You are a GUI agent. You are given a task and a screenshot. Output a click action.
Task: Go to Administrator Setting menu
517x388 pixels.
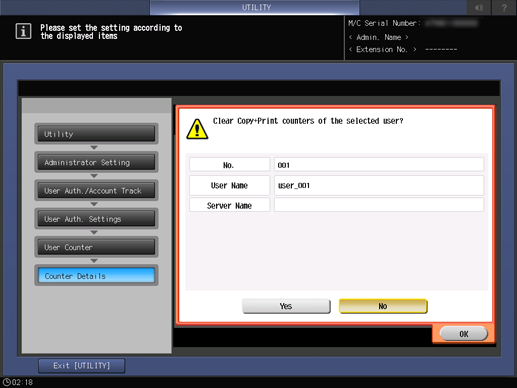(x=96, y=162)
